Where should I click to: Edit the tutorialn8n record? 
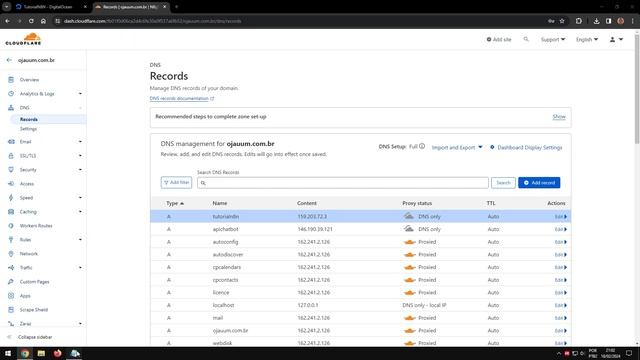pos(561,217)
